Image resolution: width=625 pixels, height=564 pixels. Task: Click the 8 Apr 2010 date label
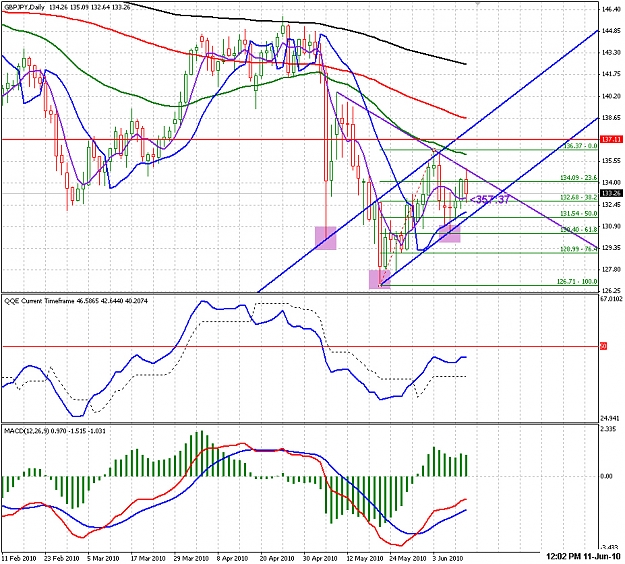[x=234, y=558]
